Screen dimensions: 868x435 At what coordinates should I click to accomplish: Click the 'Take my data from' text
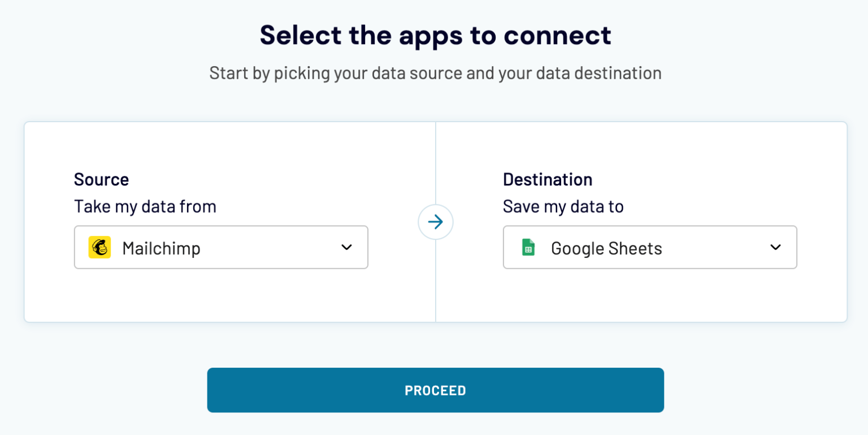point(145,206)
